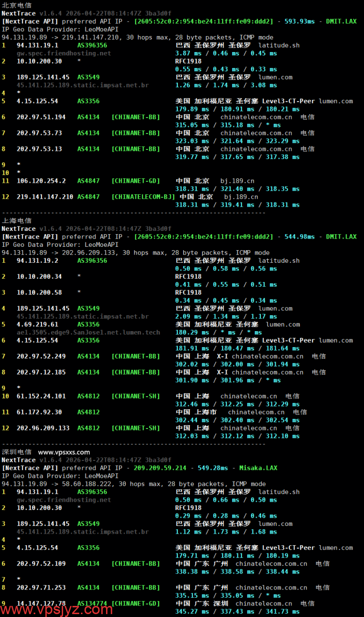
Task: Select hop IP 202.97.12.185
Action: point(41,372)
